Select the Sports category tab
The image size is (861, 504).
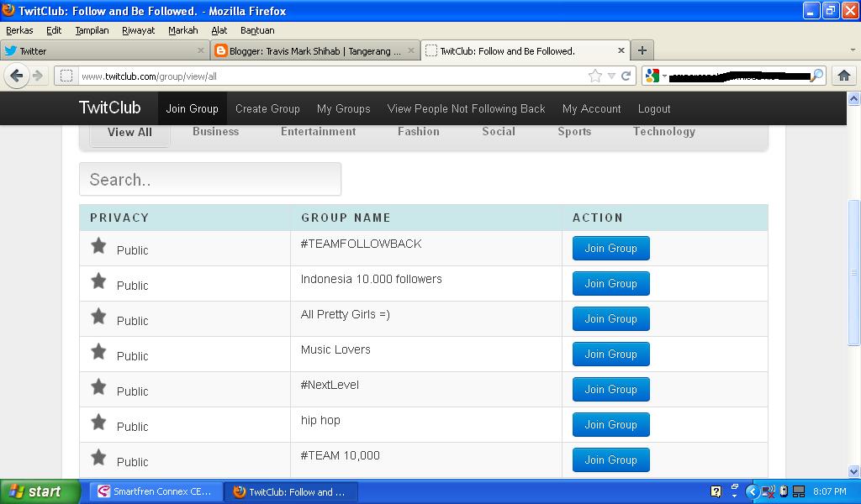click(x=574, y=132)
